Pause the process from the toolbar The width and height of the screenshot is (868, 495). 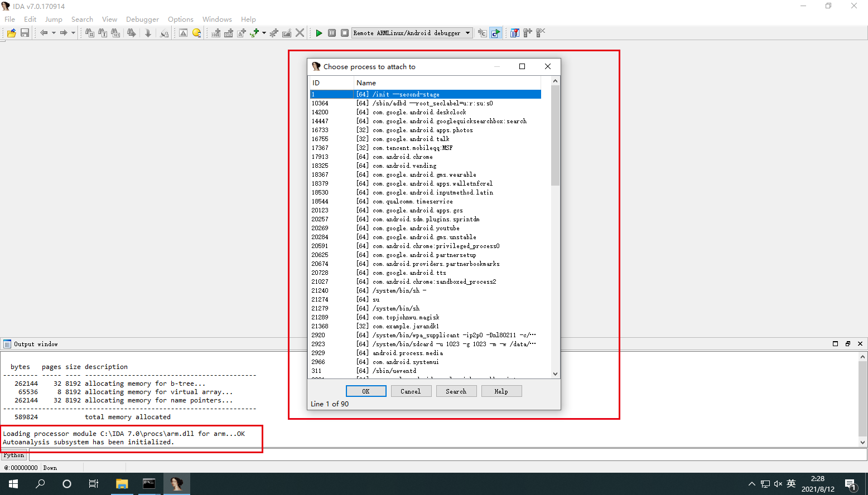coord(332,33)
